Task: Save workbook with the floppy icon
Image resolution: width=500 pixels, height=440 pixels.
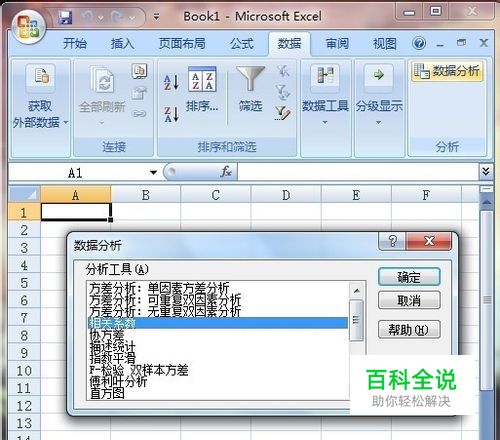Action: click(65, 17)
